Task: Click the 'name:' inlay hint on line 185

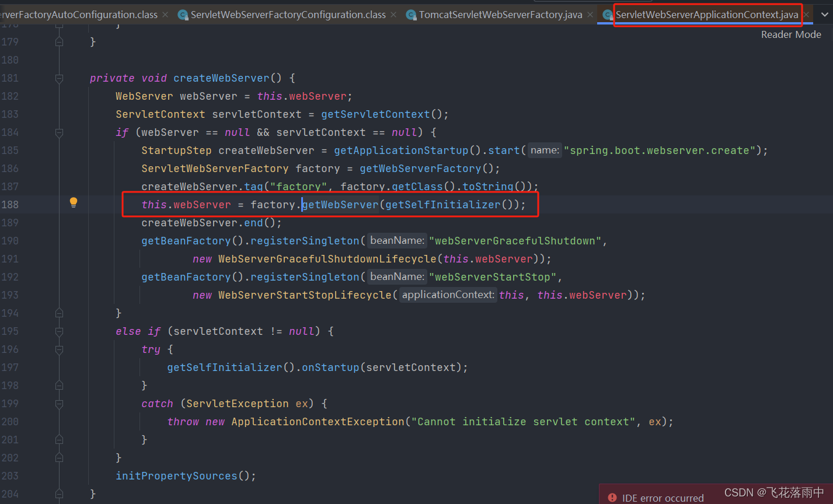Action: (x=545, y=150)
